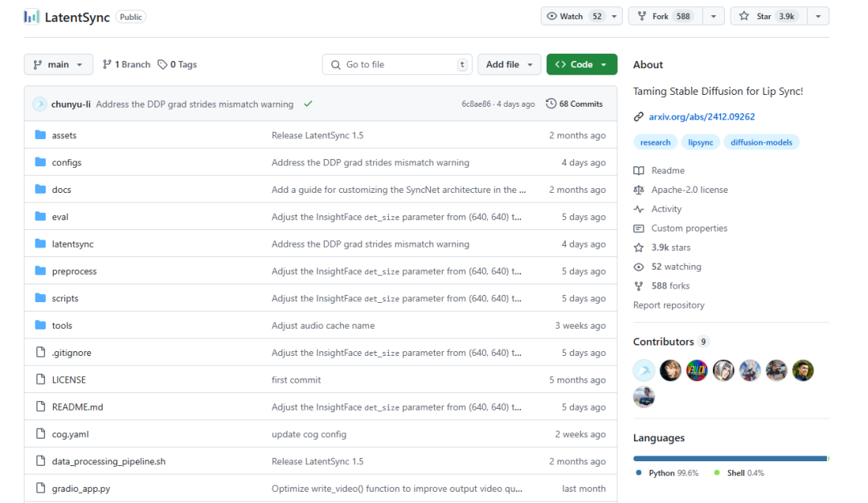This screenshot has height=503, width=868.
Task: Click Report repository link
Action: (x=669, y=305)
